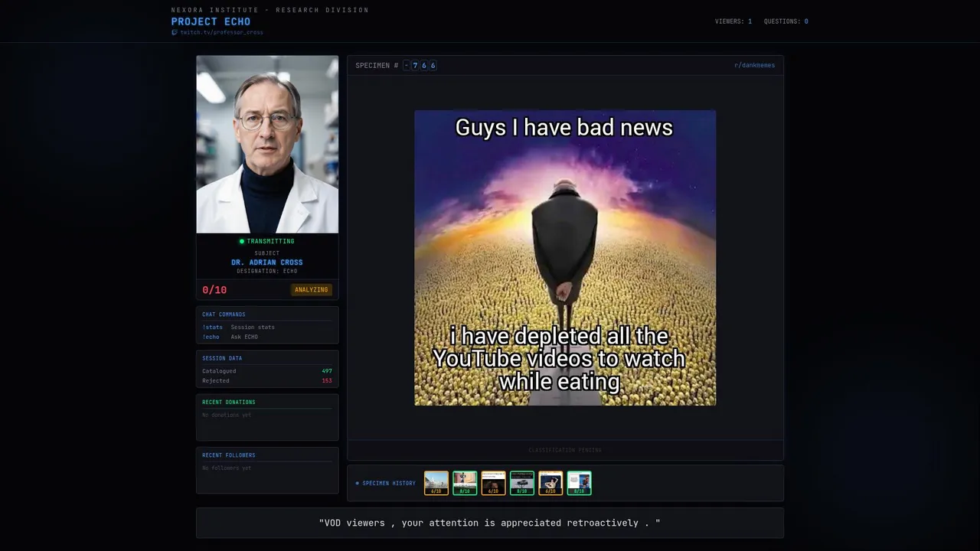Click the NEXORA INSTITUTE - RESEARCH DIVISION header text
The width and height of the screenshot is (980, 551).
pos(270,10)
